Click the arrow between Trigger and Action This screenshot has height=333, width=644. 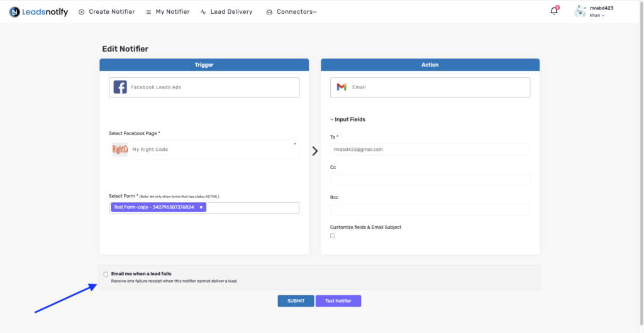coord(315,151)
